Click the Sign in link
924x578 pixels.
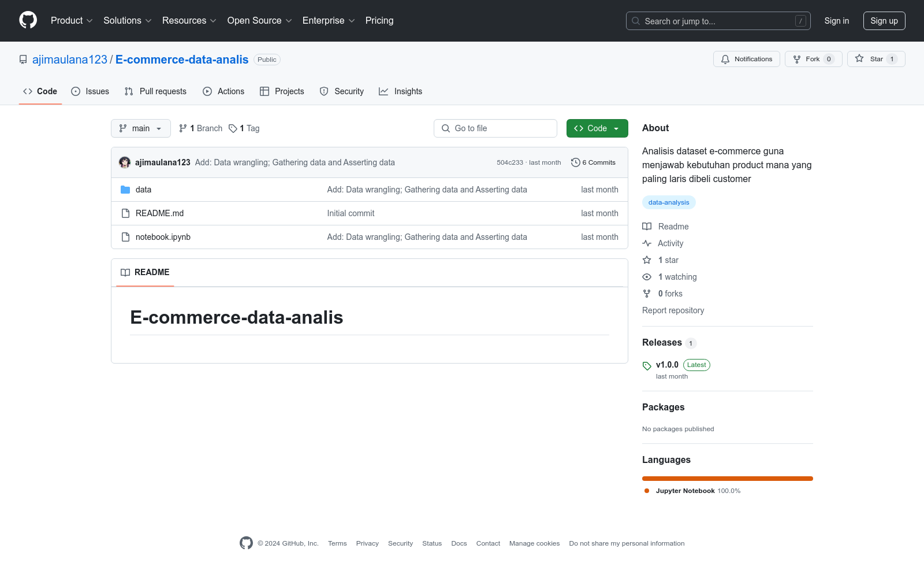[x=837, y=21]
